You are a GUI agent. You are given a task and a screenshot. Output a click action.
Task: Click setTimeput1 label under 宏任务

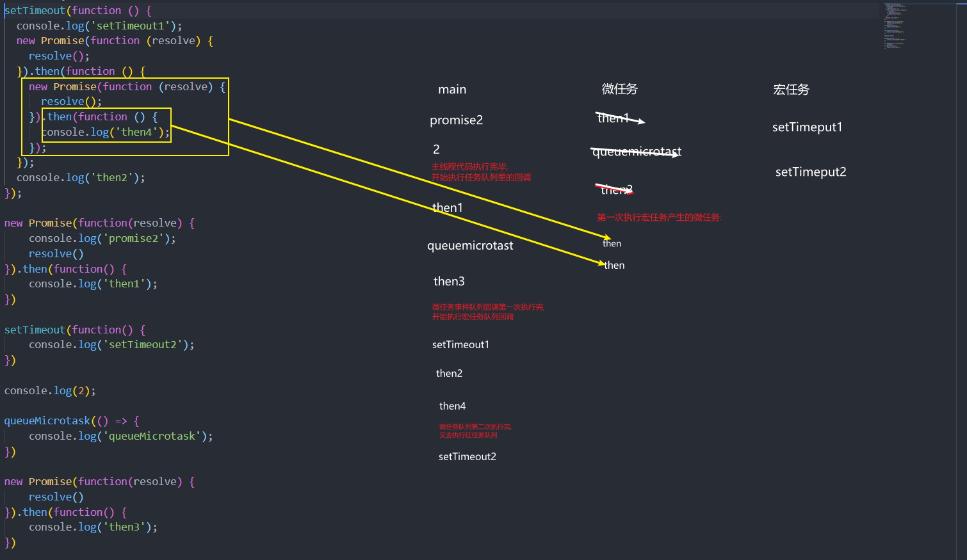pos(807,127)
